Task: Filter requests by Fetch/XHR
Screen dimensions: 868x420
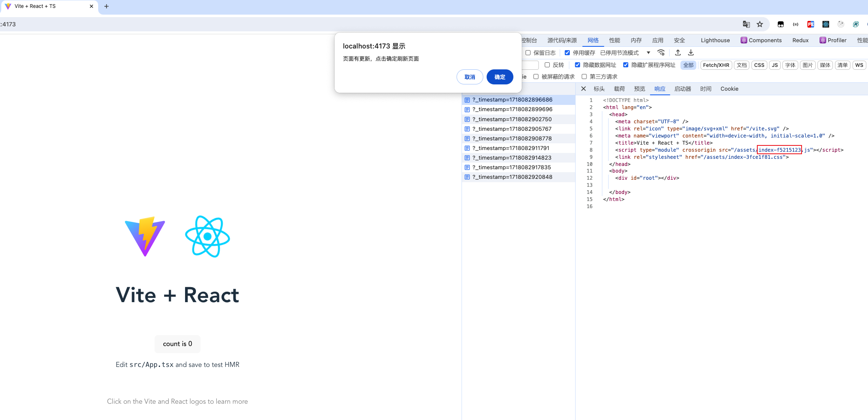Action: coord(716,65)
